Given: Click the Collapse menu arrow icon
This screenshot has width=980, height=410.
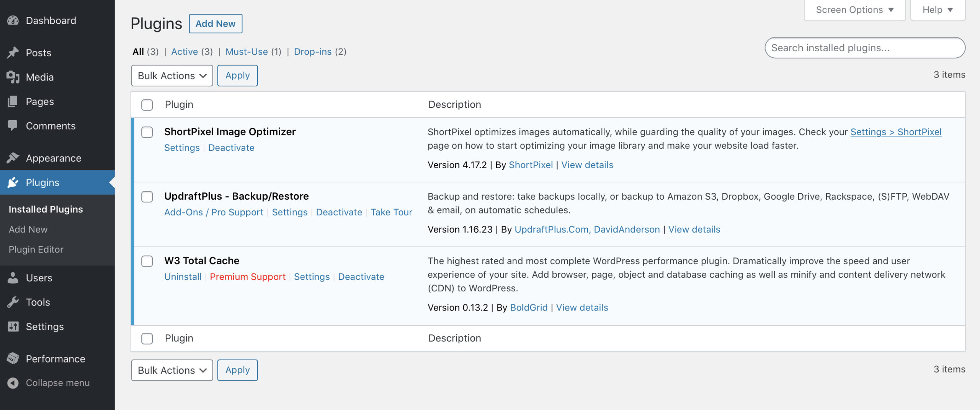Looking at the screenshot, I should [13, 383].
